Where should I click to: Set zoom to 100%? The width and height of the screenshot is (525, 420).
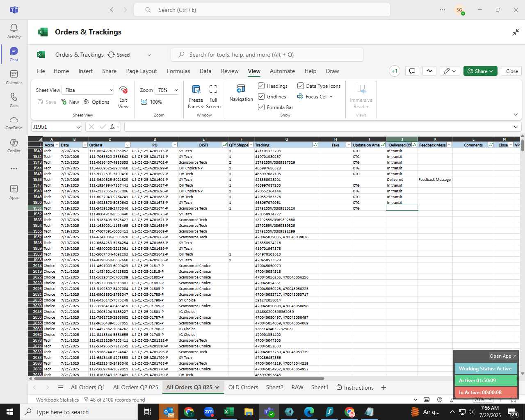tap(151, 102)
